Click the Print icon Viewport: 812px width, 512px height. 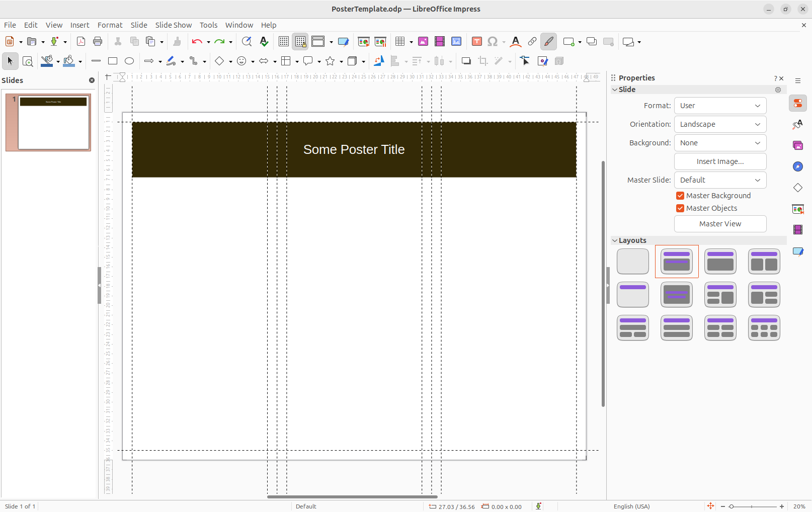click(98, 42)
